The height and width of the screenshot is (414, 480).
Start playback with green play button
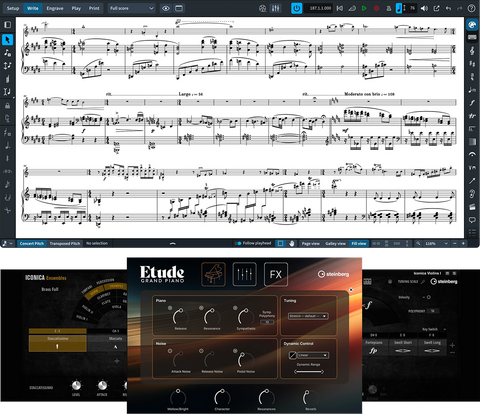pyautogui.click(x=364, y=8)
